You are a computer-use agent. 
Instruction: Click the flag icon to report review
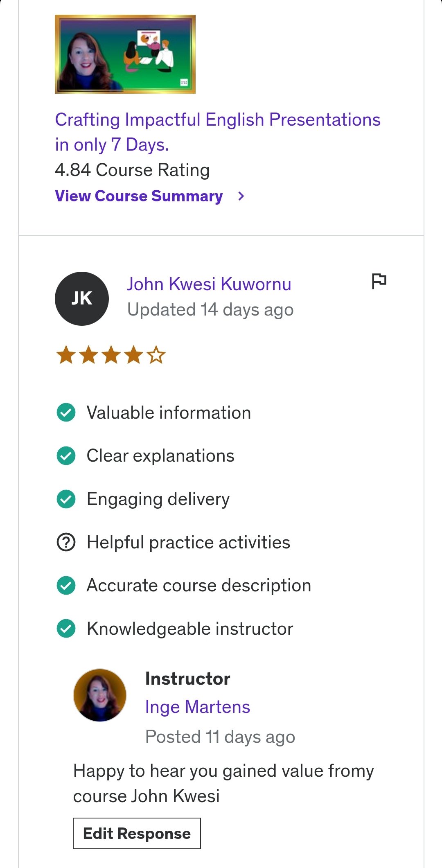coord(379,281)
